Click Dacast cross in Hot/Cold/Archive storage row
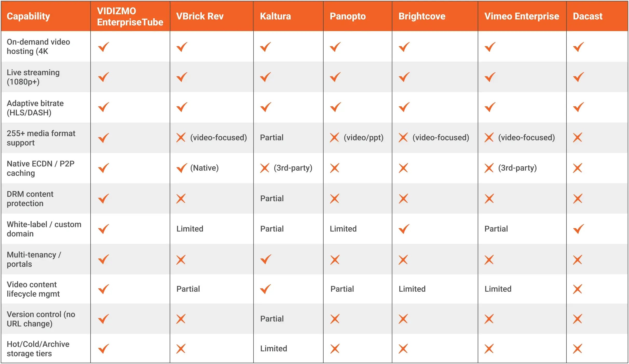 click(x=578, y=348)
